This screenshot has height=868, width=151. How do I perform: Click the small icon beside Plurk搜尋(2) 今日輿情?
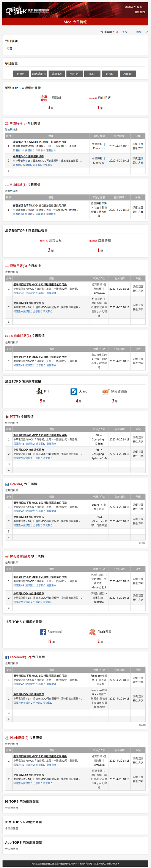(x=7, y=738)
